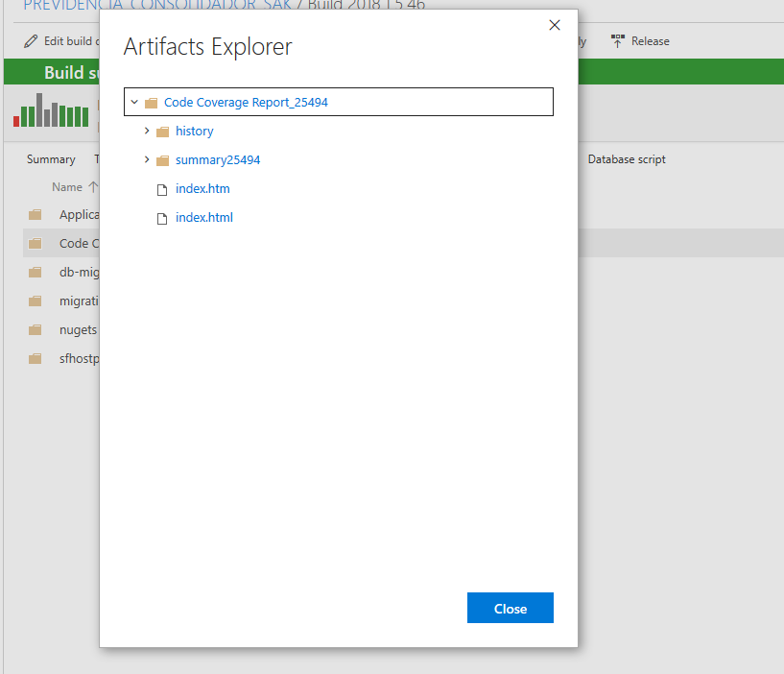Open the history folder link
The image size is (784, 674).
pyautogui.click(x=194, y=132)
